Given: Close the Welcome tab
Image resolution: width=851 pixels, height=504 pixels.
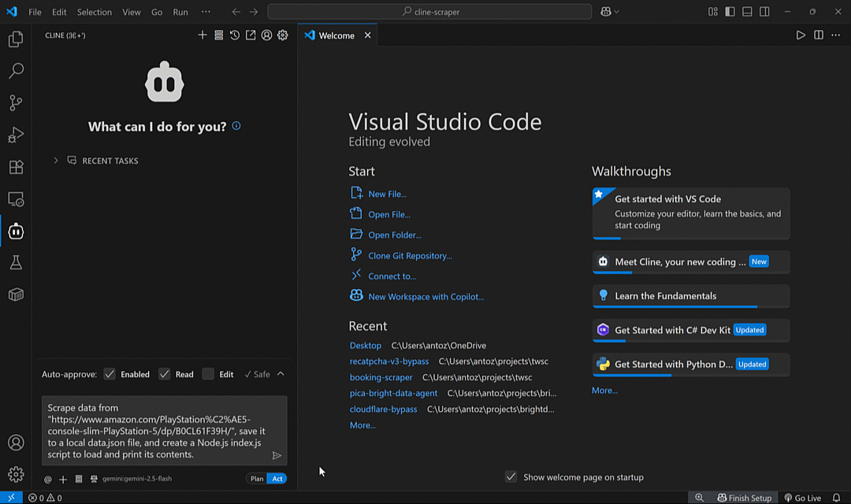Looking at the screenshot, I should pos(367,35).
